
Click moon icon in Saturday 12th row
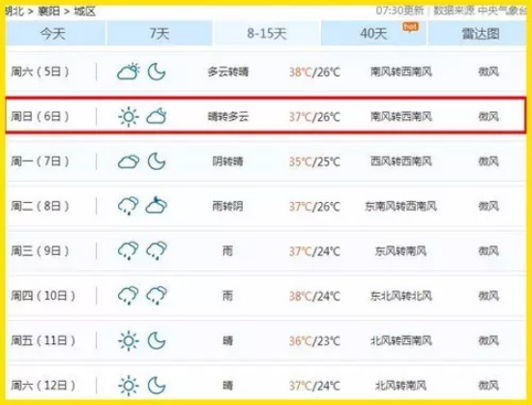pyautogui.click(x=157, y=386)
